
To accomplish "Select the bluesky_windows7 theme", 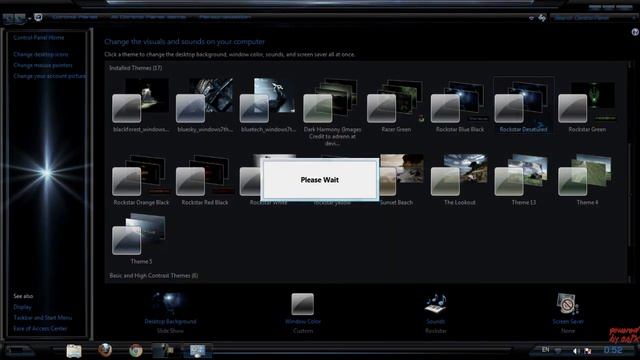I will (x=204, y=105).
